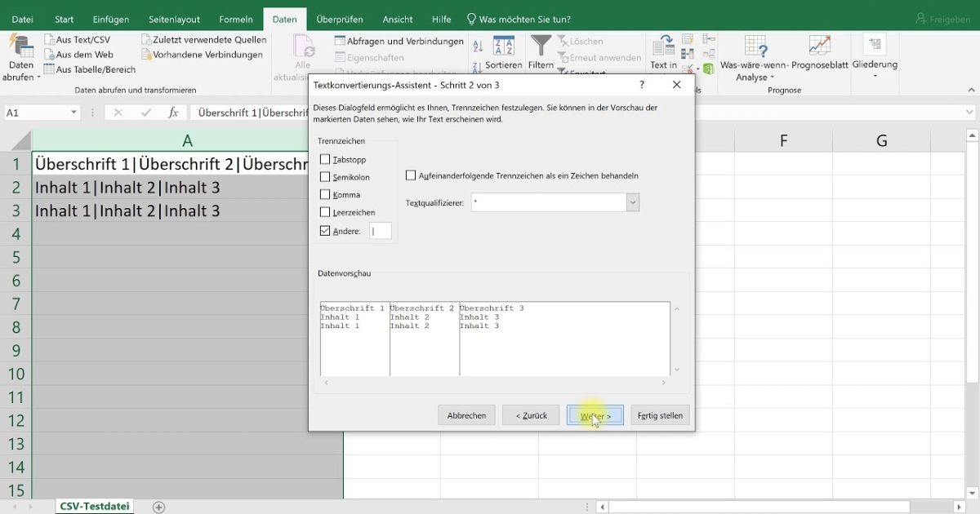This screenshot has height=514, width=980.
Task: Open the Filtern funnel icon
Action: [541, 46]
